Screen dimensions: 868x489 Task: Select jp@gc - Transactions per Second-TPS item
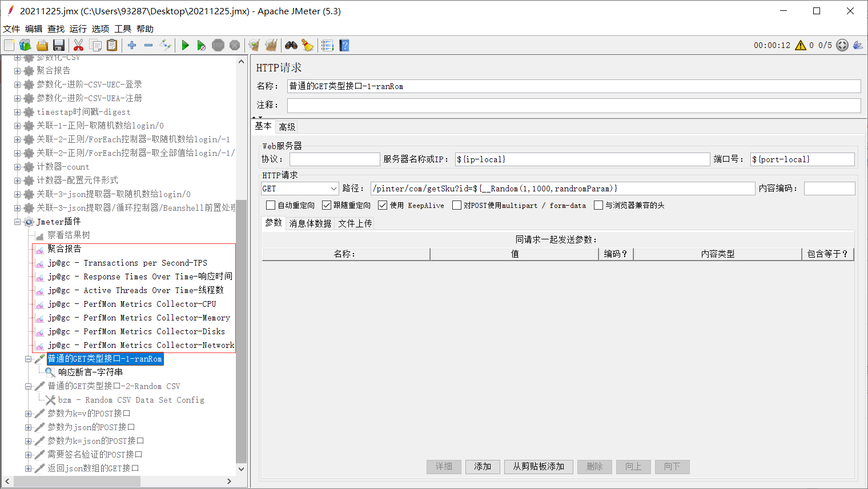tap(127, 263)
